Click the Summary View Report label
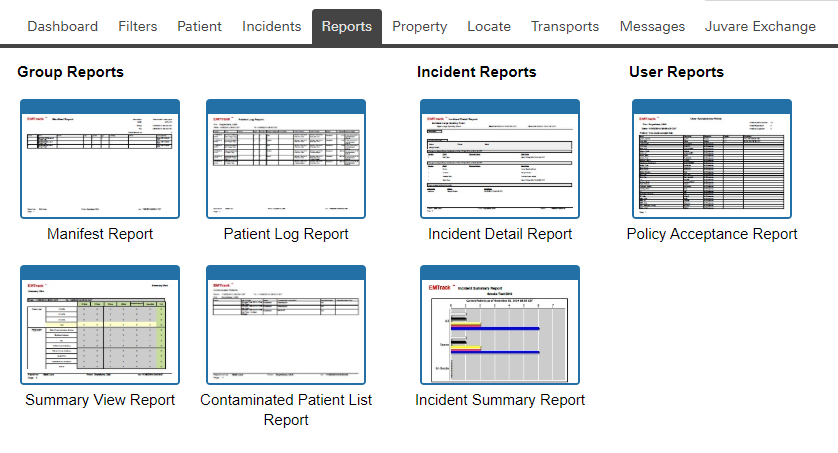 pos(100,400)
